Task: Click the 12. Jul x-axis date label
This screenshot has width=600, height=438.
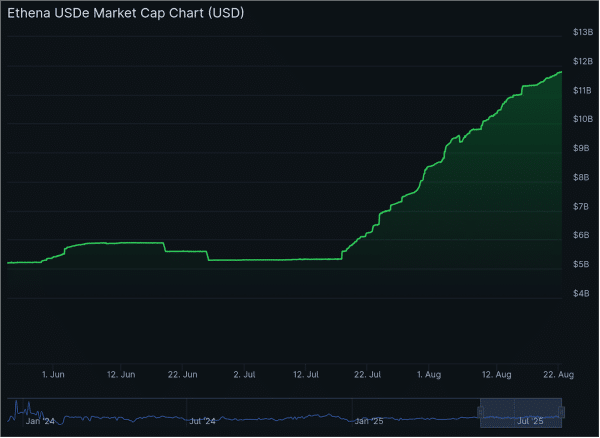Action: 306,374
